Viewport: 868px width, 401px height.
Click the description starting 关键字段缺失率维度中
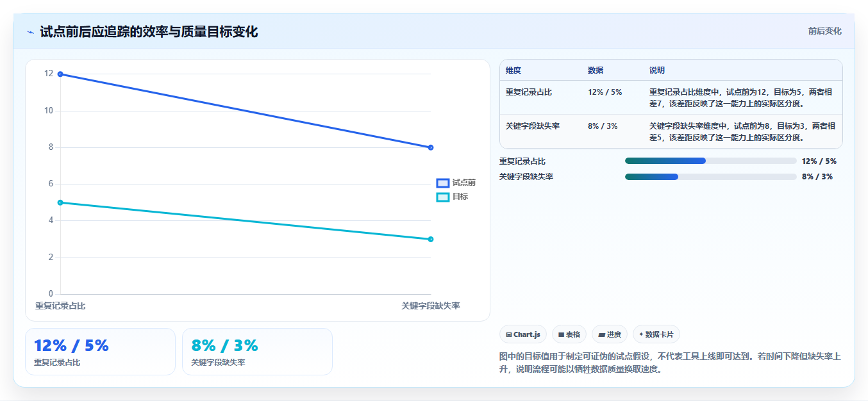pos(742,131)
